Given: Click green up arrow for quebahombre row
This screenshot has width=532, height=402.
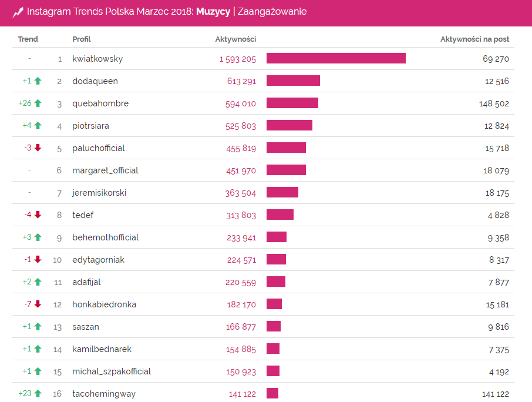Looking at the screenshot, I should (38, 103).
